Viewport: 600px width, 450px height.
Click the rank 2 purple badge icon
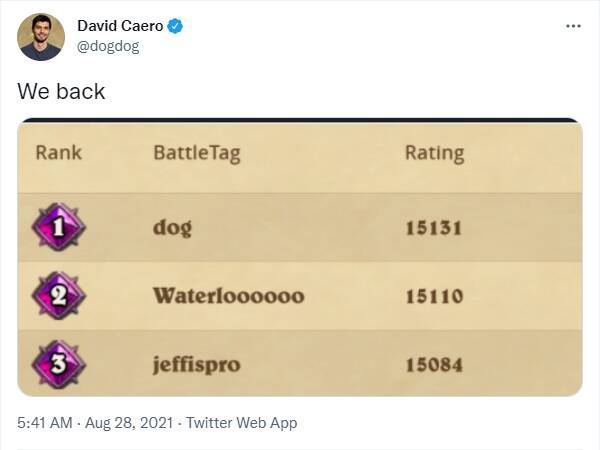pyautogui.click(x=58, y=296)
